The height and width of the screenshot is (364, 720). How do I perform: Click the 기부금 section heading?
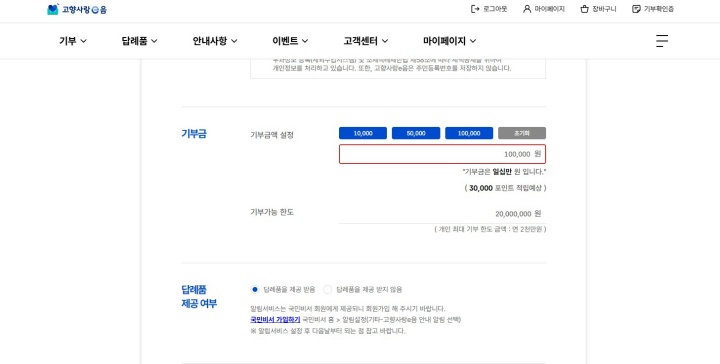[194, 134]
